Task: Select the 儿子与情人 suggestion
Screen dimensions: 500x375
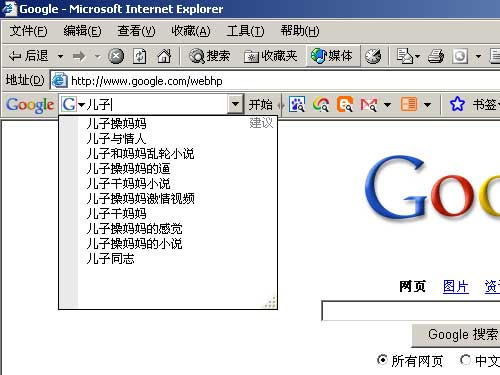Action: (x=116, y=138)
